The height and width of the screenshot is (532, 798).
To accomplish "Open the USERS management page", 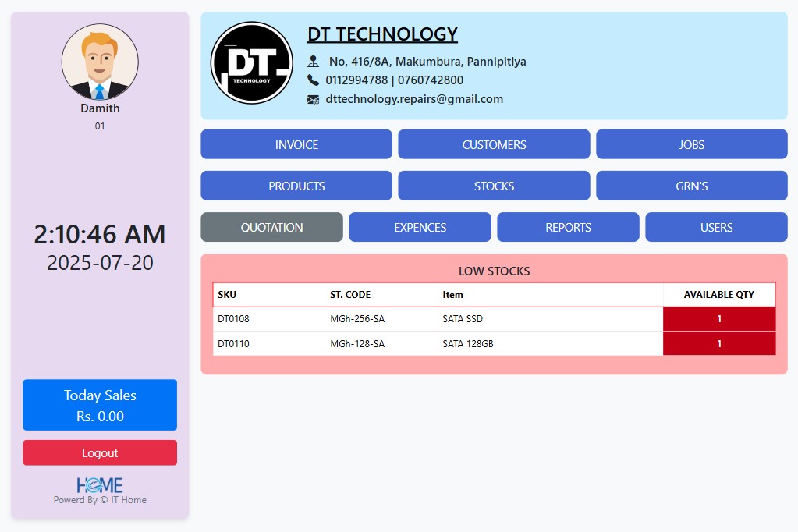I will [x=716, y=227].
